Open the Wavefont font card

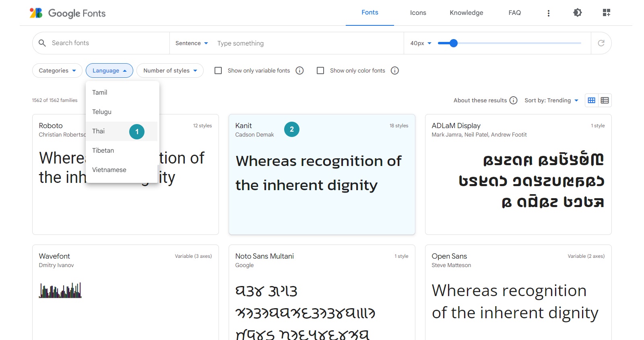[x=125, y=292]
